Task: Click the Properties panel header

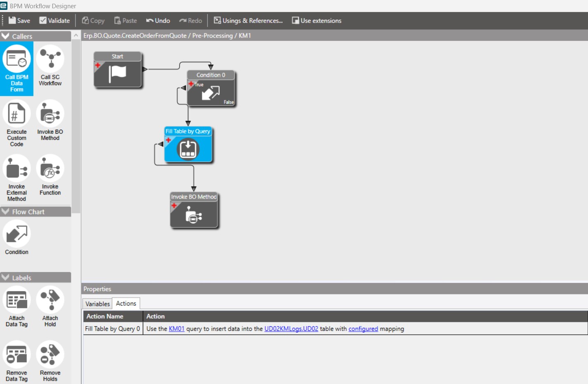Action: (x=335, y=289)
